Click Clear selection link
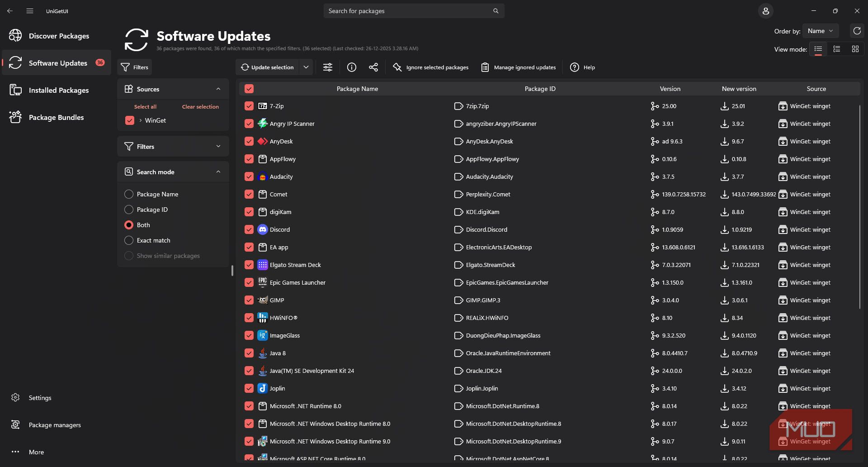This screenshot has width=868, height=467. (200, 107)
